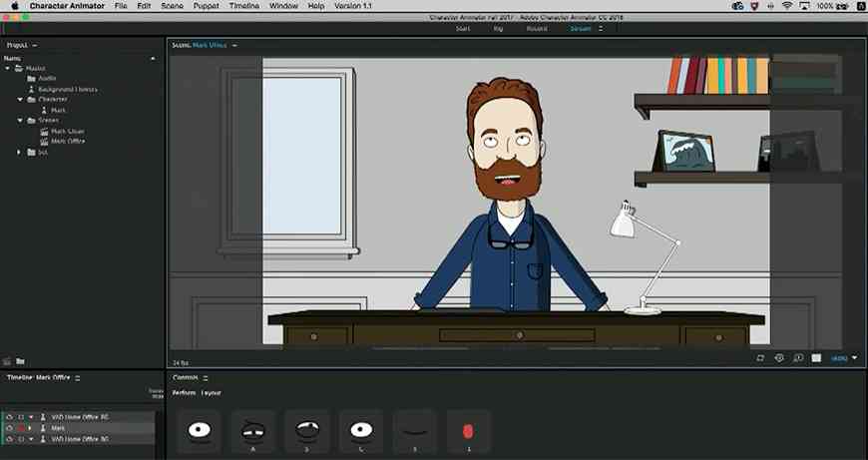Trigger the half-closed eye control

[x=307, y=431]
